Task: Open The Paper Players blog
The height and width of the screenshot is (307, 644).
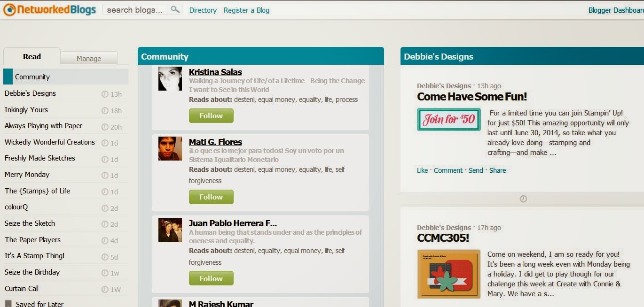Action: 32,239
